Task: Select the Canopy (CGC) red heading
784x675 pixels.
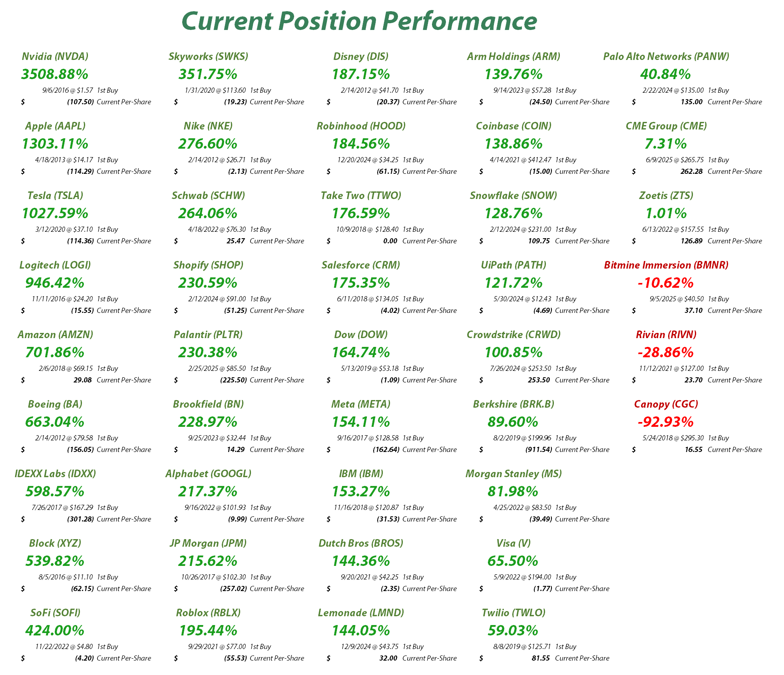Action: pos(666,404)
